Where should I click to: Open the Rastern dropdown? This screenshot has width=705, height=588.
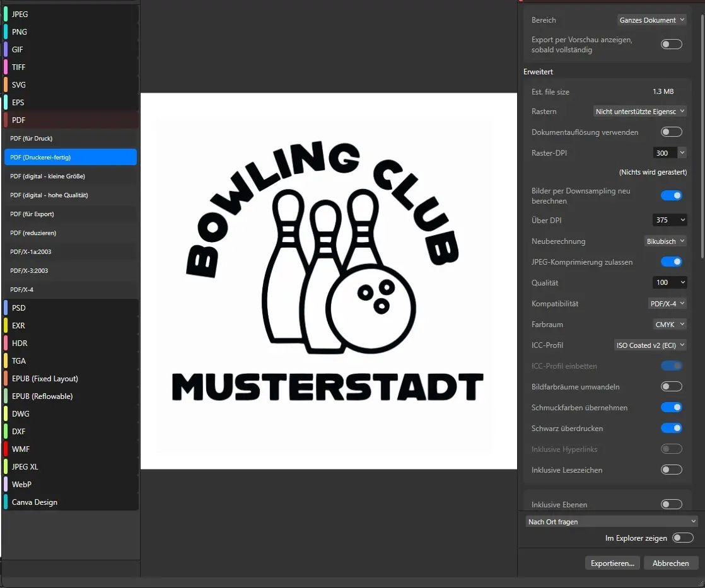pos(640,112)
